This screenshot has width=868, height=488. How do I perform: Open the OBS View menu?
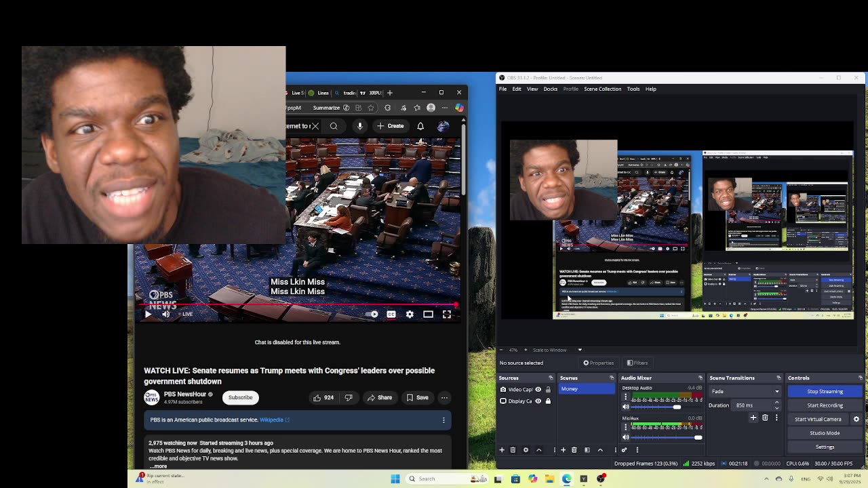(x=532, y=89)
